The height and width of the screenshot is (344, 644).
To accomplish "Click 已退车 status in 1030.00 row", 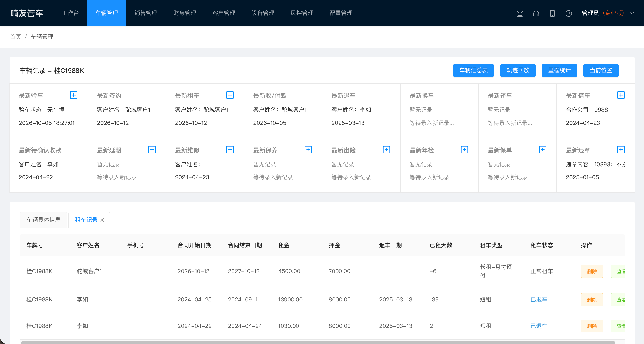I will tap(539, 326).
